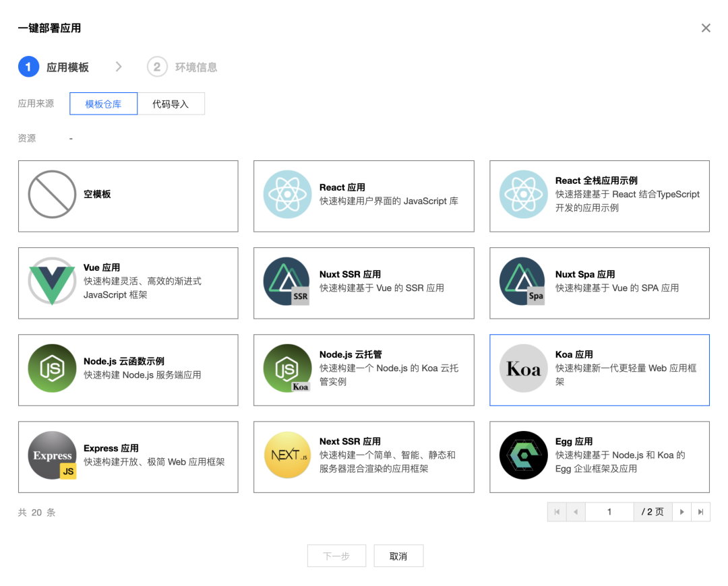
Task: Go to previous page of templates
Action: click(576, 512)
